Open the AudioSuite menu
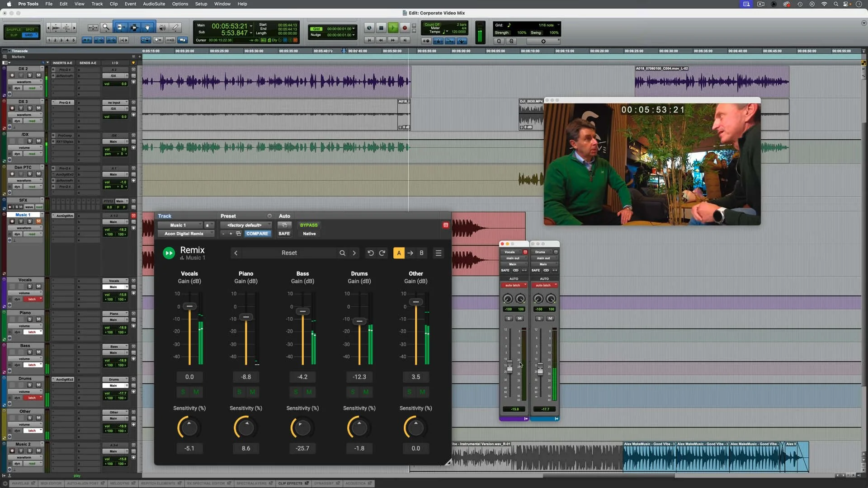 (x=154, y=4)
